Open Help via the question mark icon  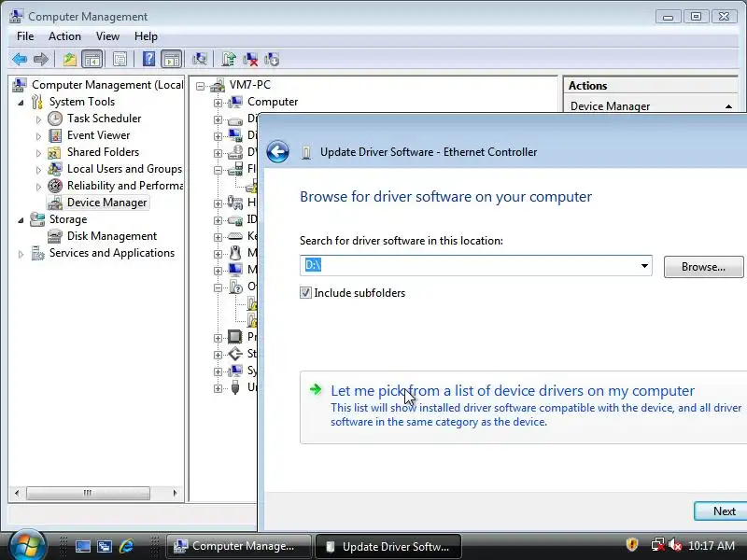coord(148,59)
